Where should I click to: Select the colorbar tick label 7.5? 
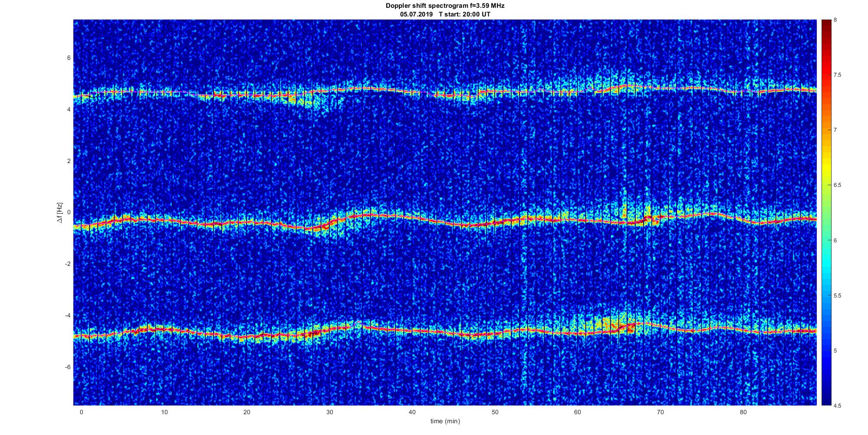(x=837, y=75)
